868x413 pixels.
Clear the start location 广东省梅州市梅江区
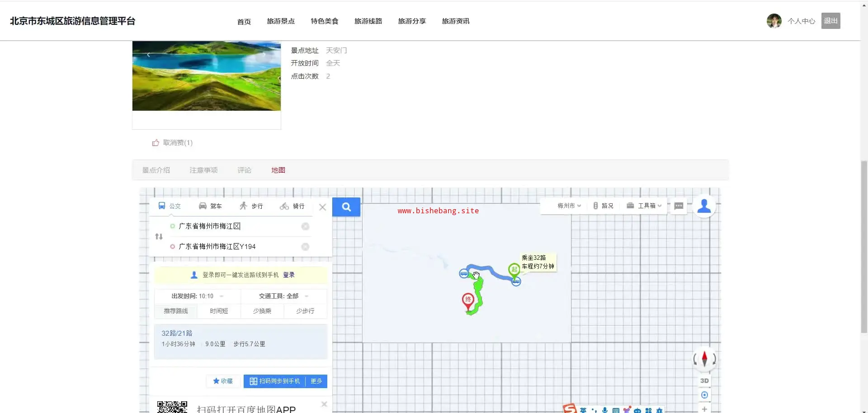[306, 226]
